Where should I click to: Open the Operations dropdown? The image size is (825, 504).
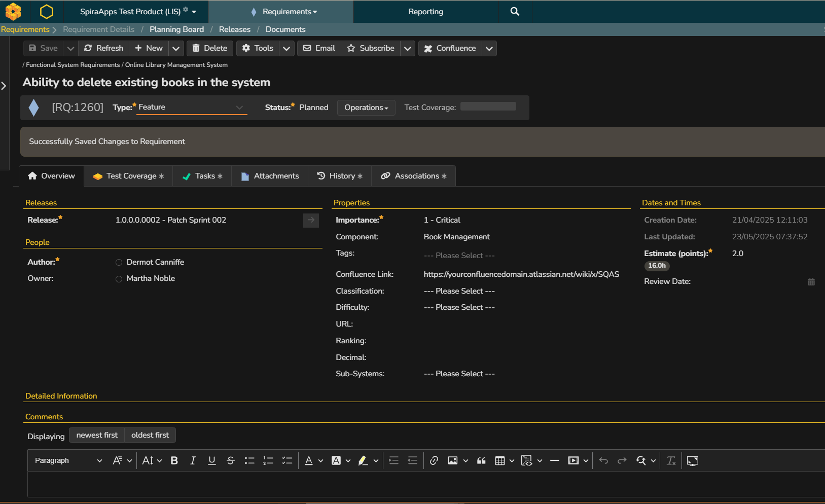pos(366,107)
